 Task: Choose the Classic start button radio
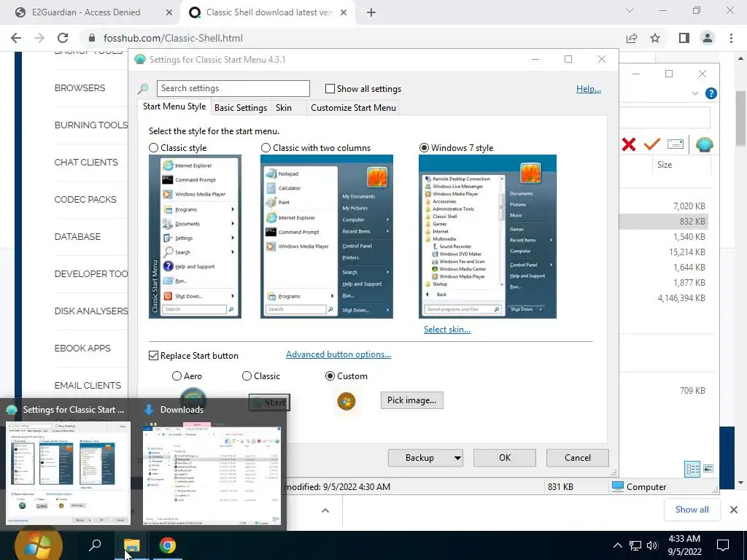(247, 376)
